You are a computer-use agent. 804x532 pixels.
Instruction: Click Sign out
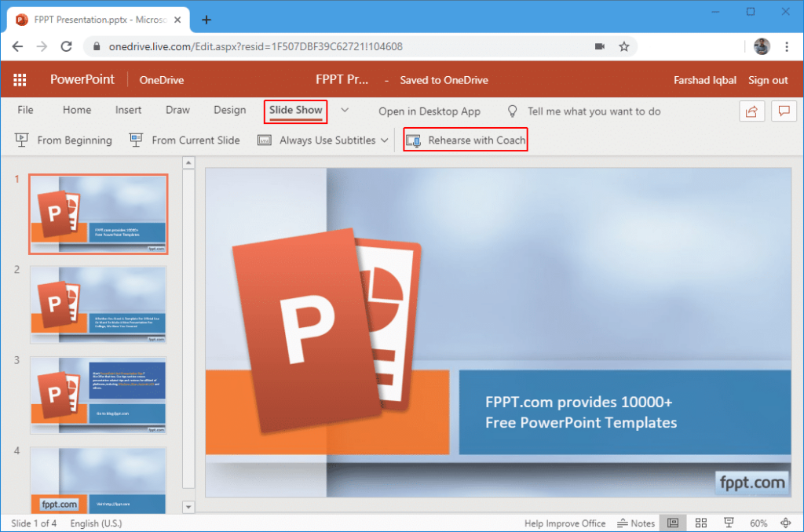768,80
